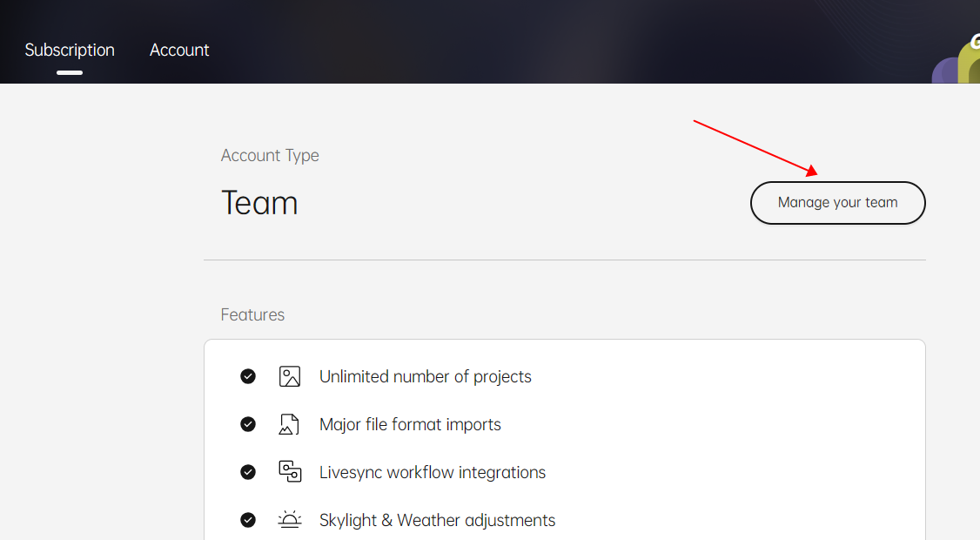Click the sun icon for Skylight & Weather
Image resolution: width=980 pixels, height=540 pixels.
(x=289, y=520)
